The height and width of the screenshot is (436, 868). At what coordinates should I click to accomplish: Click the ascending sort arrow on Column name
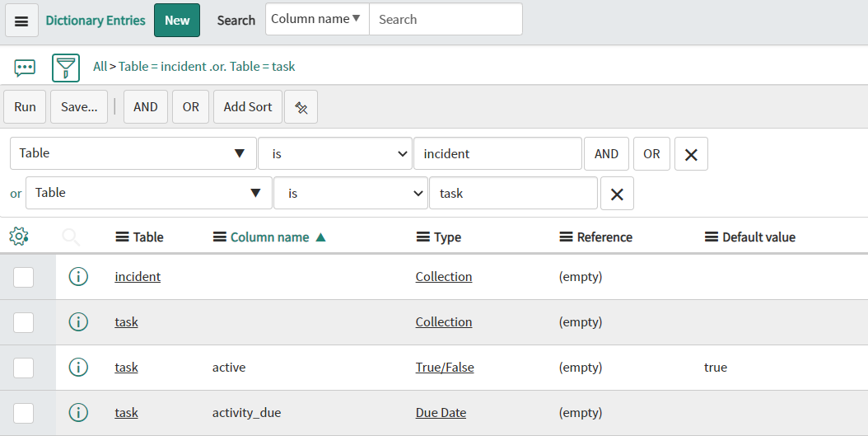click(320, 237)
